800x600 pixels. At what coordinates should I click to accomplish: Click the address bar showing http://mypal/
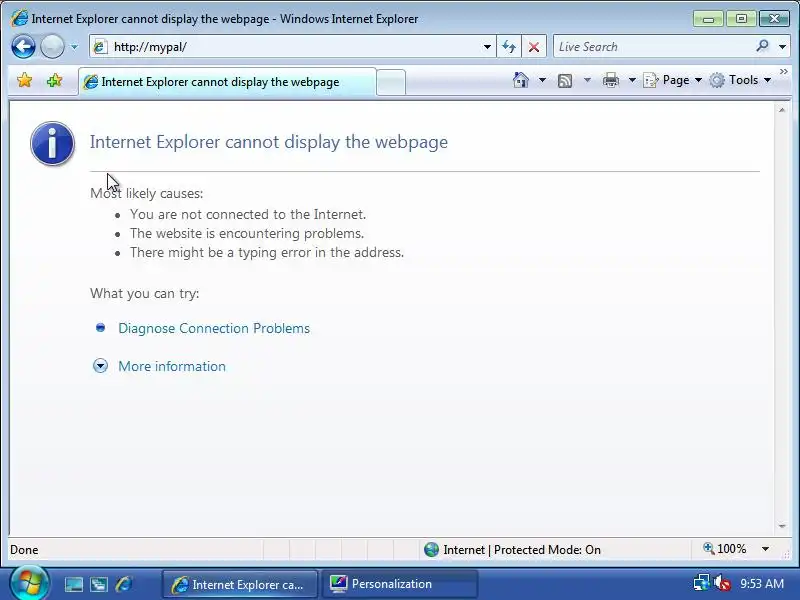[x=292, y=47]
